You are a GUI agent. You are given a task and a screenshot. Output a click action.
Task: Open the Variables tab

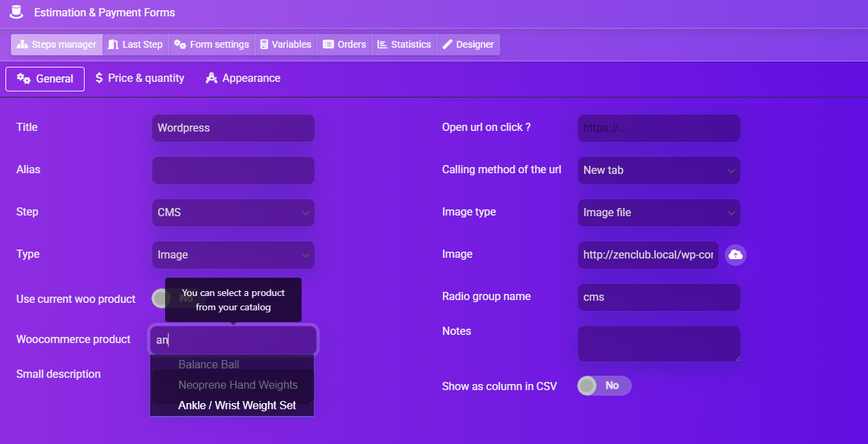tap(286, 44)
